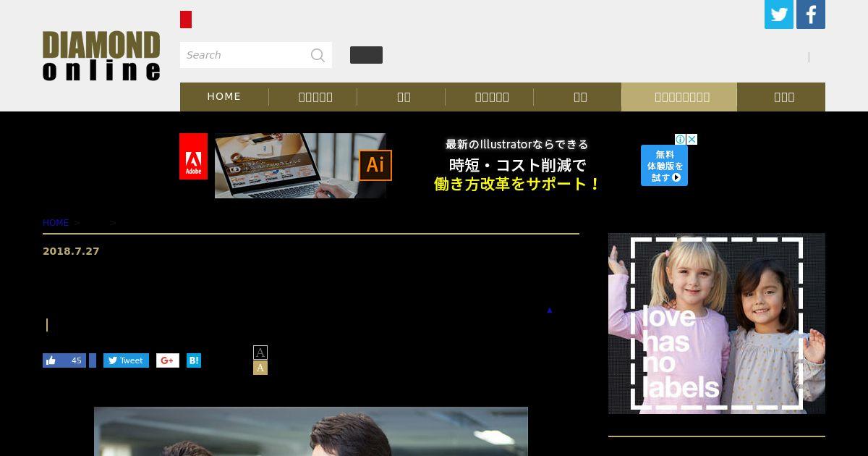The width and height of the screenshot is (868, 456).
Task: Click the Facebook like thumbs-up button
Action: tap(51, 360)
